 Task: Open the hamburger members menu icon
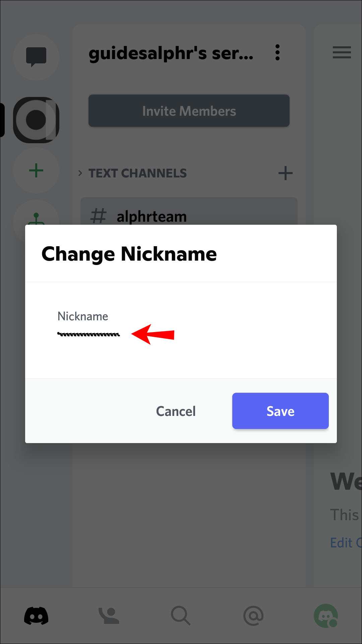[342, 52]
